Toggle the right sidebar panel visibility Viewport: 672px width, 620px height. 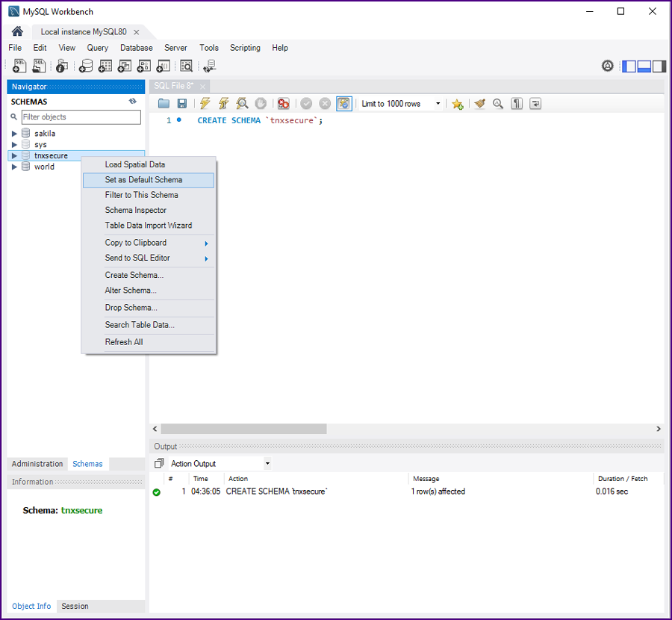tap(659, 66)
